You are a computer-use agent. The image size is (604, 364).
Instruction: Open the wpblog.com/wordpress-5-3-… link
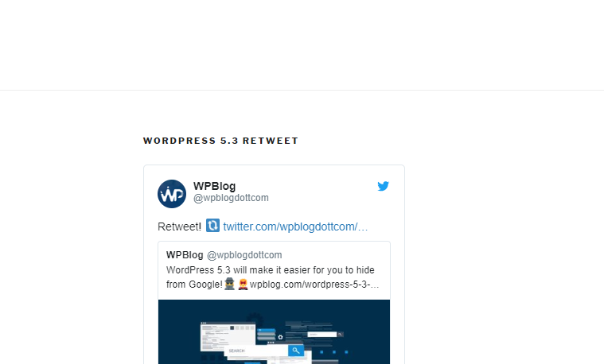(314, 285)
